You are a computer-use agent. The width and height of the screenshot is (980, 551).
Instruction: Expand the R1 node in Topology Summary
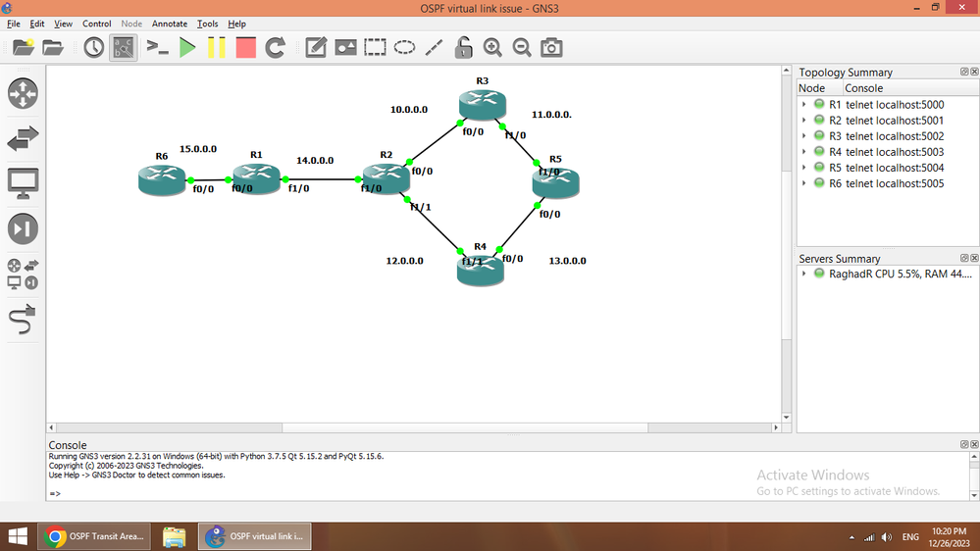pos(804,104)
